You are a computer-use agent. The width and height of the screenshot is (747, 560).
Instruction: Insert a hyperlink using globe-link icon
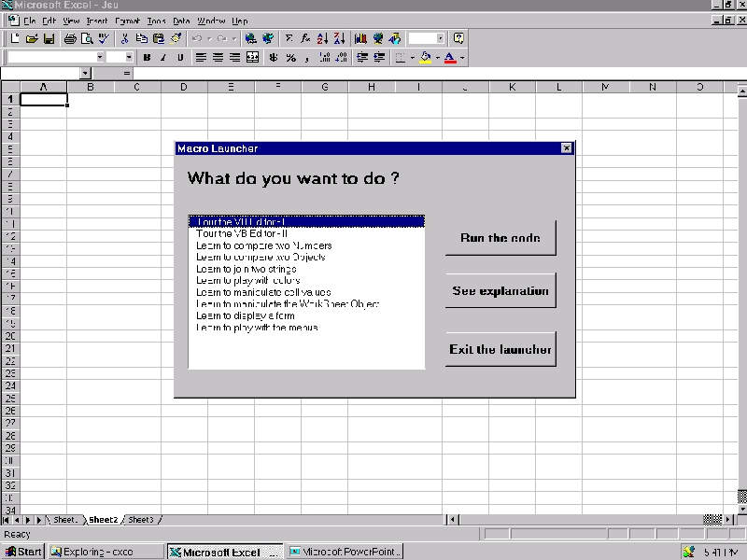[250, 38]
